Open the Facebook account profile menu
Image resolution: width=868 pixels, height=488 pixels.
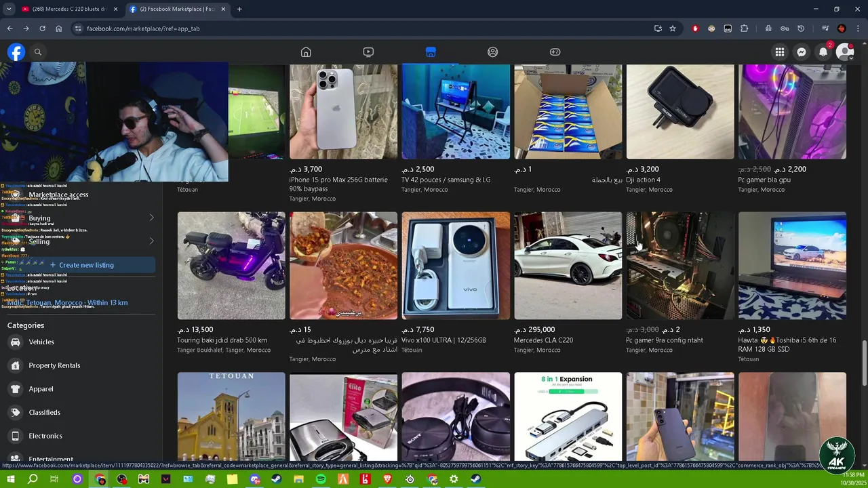(845, 52)
